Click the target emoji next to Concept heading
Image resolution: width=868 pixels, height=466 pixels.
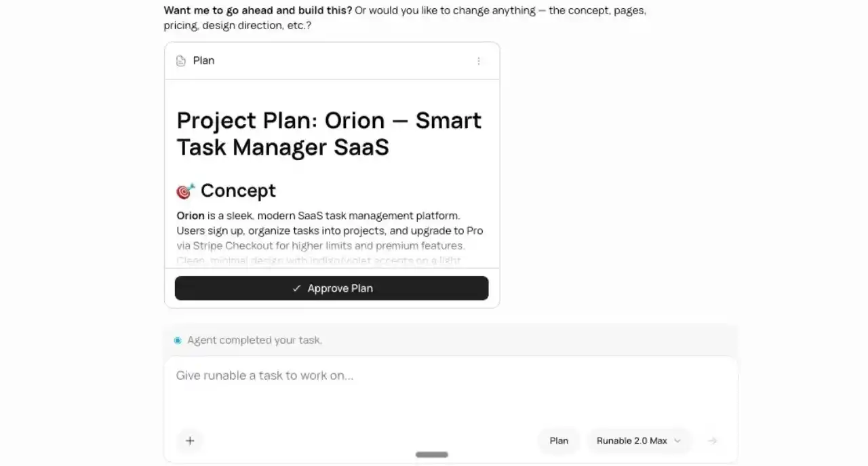(184, 191)
